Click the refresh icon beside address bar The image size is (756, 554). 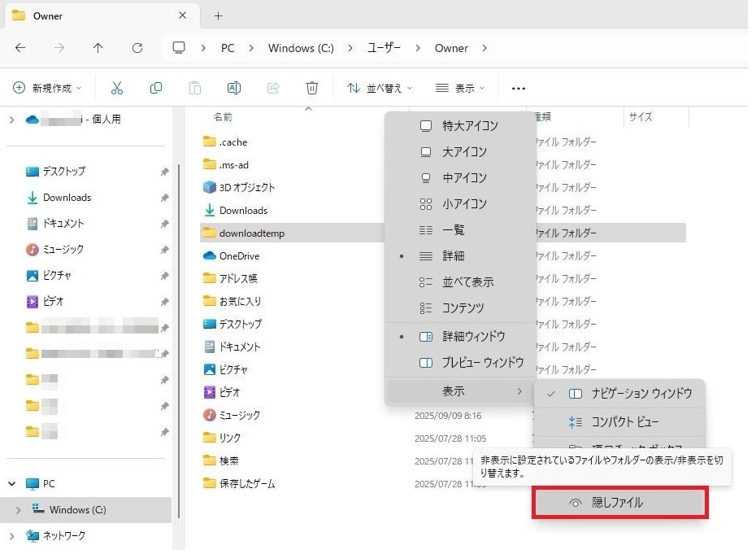pyautogui.click(x=137, y=48)
